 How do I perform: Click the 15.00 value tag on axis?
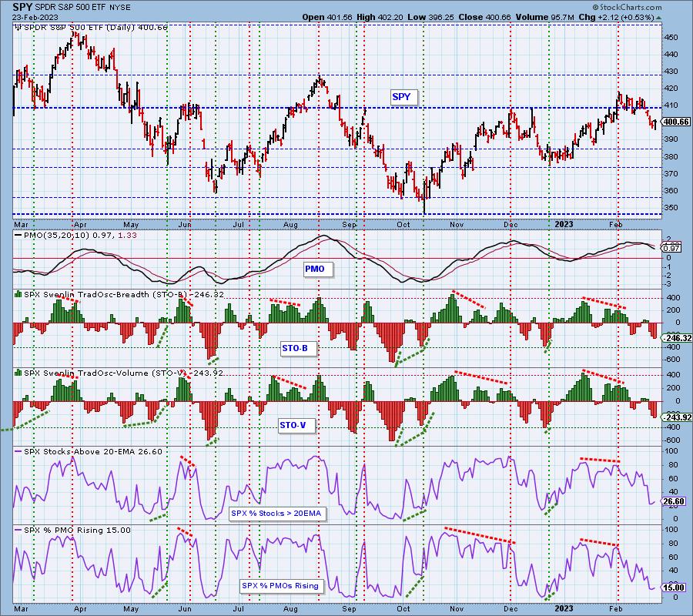tap(673, 588)
